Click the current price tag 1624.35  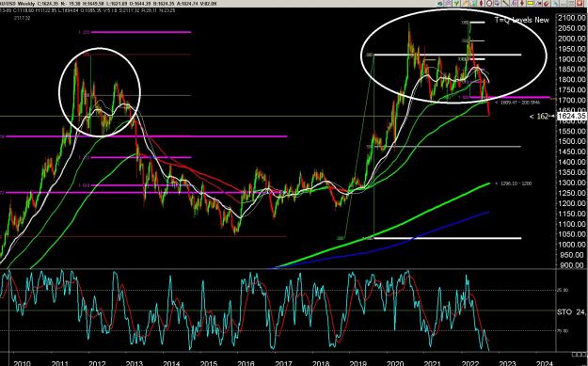[571, 117]
